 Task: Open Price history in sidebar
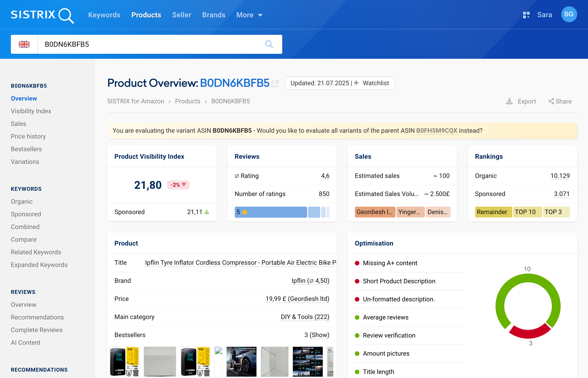28,136
